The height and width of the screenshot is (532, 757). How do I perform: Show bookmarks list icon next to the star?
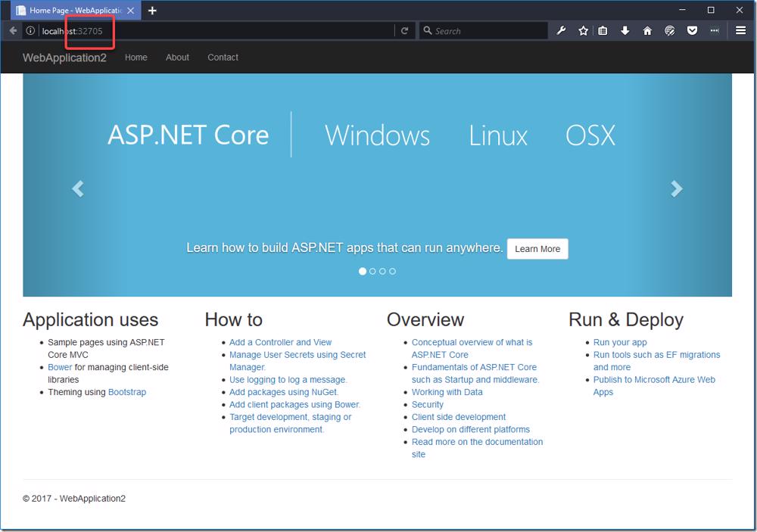click(x=603, y=31)
